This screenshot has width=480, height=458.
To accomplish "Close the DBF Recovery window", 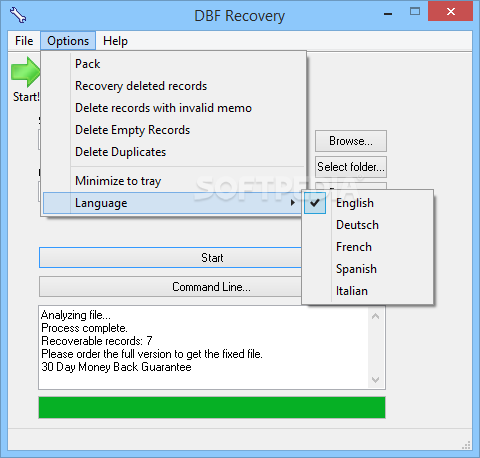I will click(451, 12).
